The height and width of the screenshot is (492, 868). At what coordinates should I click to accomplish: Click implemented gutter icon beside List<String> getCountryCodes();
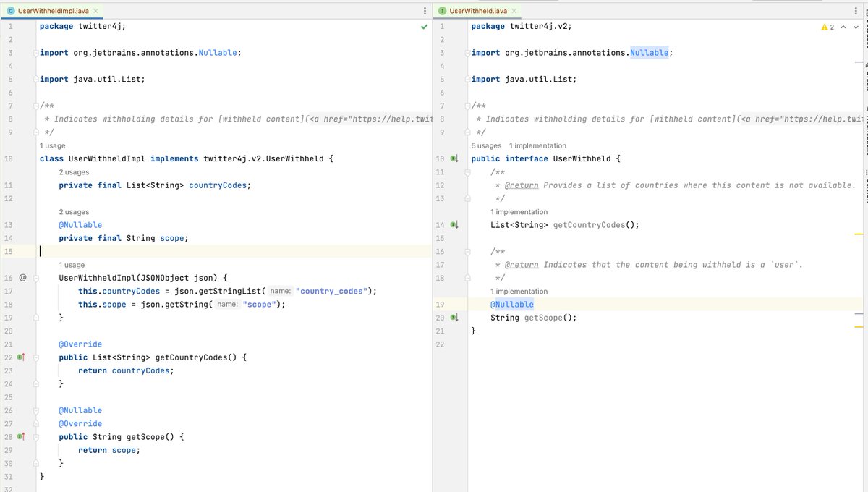click(x=454, y=225)
